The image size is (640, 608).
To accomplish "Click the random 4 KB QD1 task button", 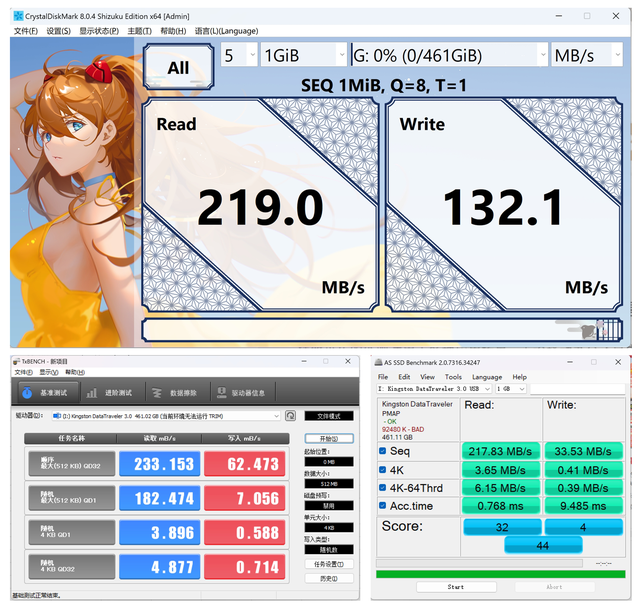I will tap(72, 532).
